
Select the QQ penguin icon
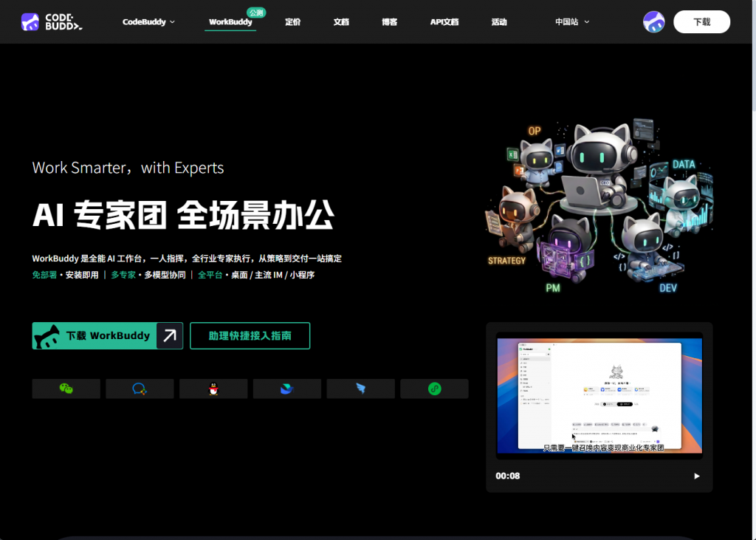213,389
